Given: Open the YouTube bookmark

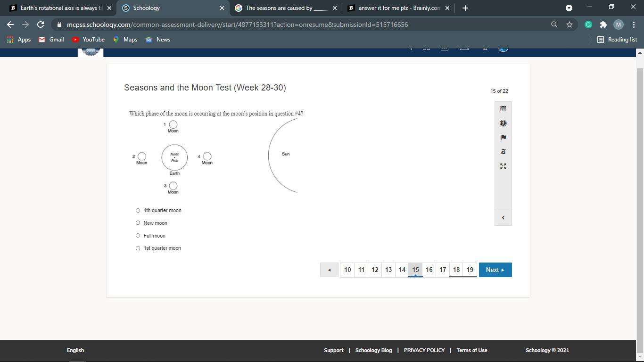Looking at the screenshot, I should coord(88,40).
